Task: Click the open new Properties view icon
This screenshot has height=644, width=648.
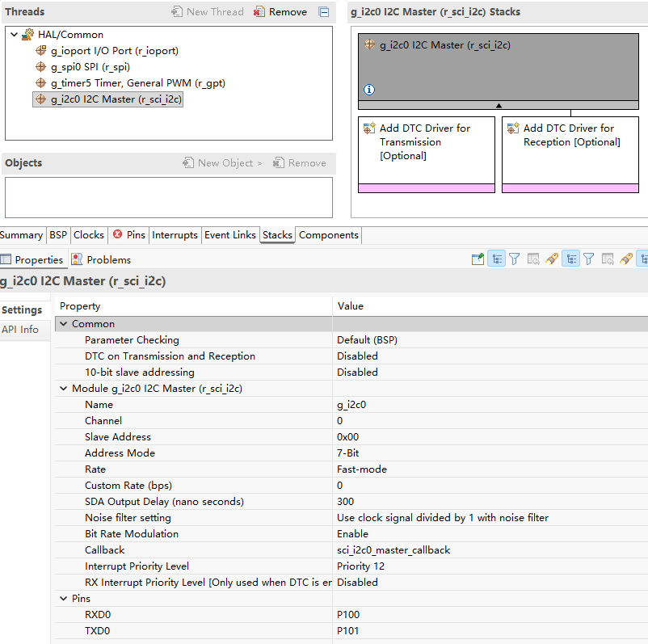Action: pyautogui.click(x=478, y=259)
